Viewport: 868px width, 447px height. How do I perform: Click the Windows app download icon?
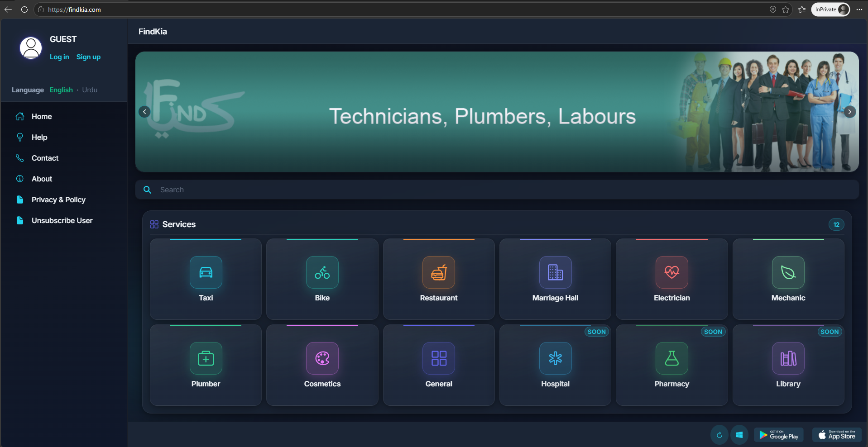[x=739, y=435]
